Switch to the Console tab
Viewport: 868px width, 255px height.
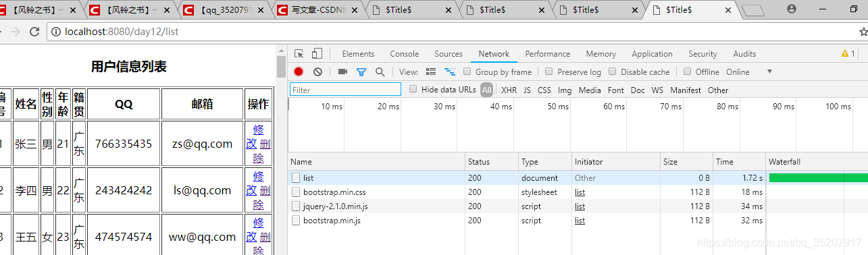(x=405, y=54)
